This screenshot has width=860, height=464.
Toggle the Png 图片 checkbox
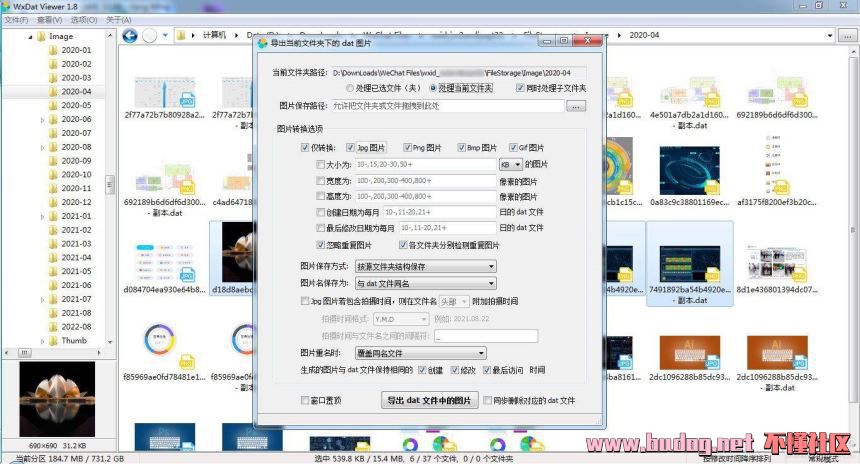(405, 147)
